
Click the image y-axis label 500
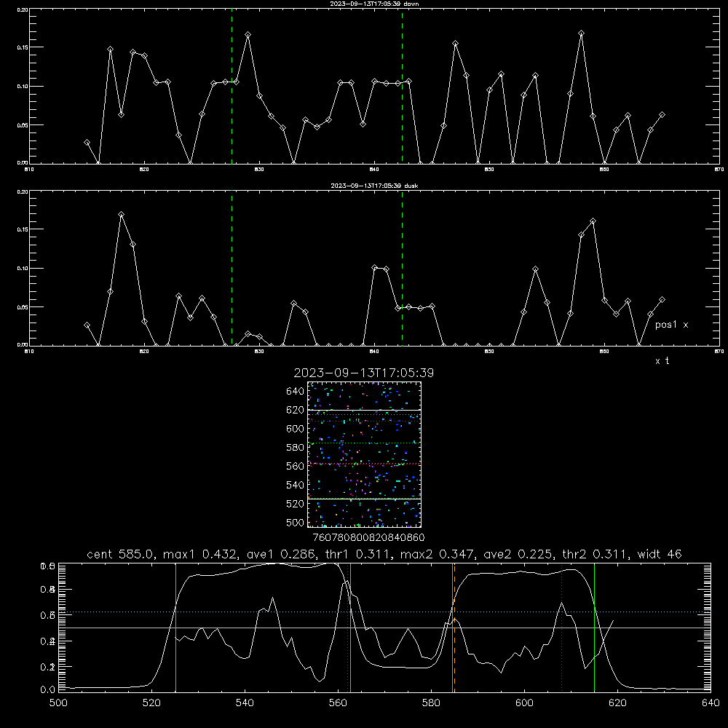point(296,522)
